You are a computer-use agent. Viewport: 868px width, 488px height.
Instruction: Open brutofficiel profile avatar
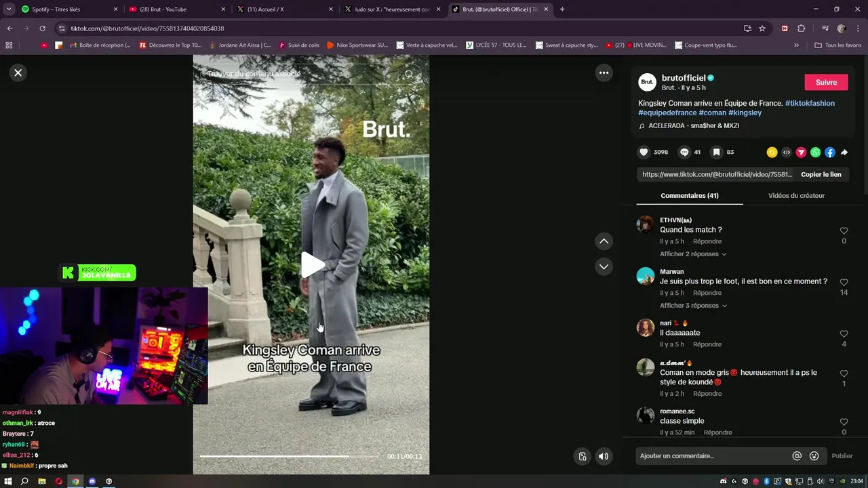(647, 82)
